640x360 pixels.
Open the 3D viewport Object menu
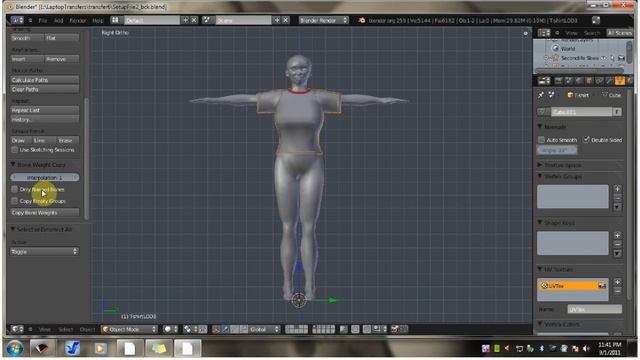pyautogui.click(x=87, y=329)
